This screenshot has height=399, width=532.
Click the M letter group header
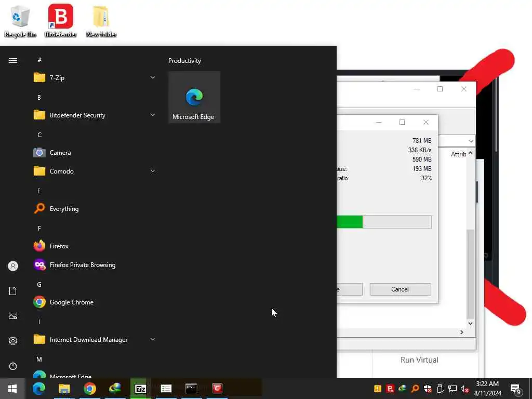(x=39, y=359)
